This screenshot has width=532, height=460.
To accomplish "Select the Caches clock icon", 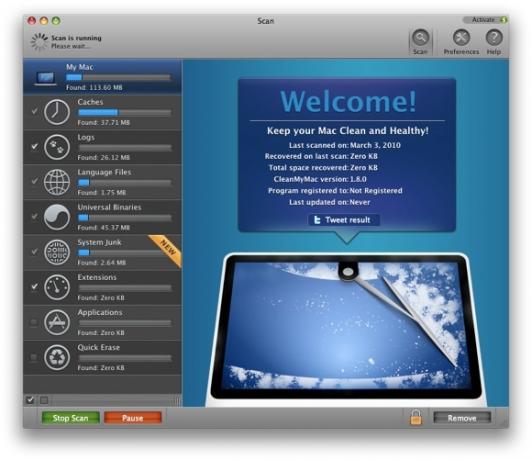I will pos(57,112).
